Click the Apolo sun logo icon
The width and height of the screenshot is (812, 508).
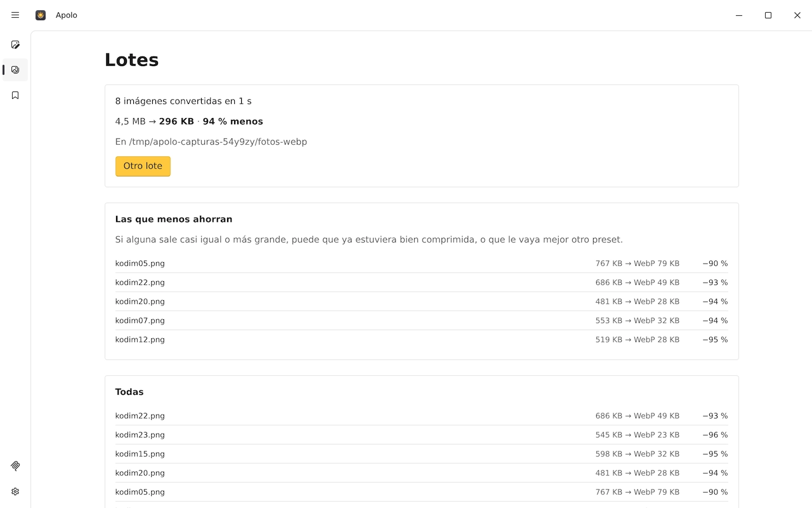coord(41,15)
